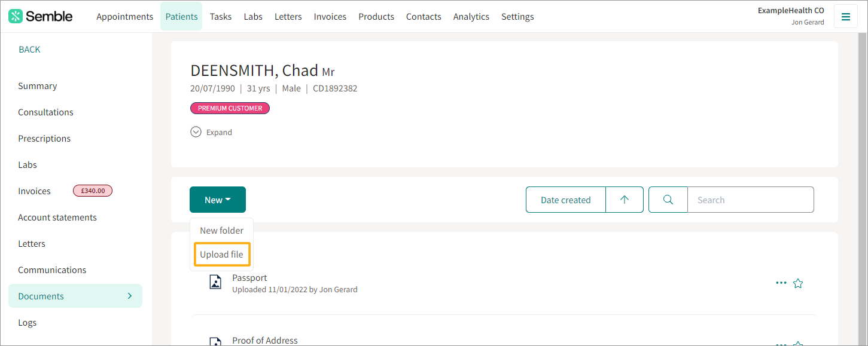
Task: Click the £340.00 invoices balance badge
Action: point(93,191)
